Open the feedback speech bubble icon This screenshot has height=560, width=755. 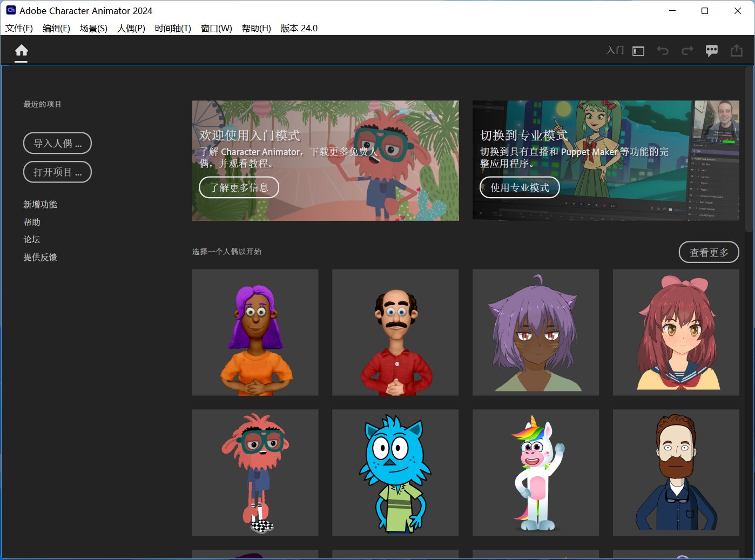pyautogui.click(x=712, y=51)
